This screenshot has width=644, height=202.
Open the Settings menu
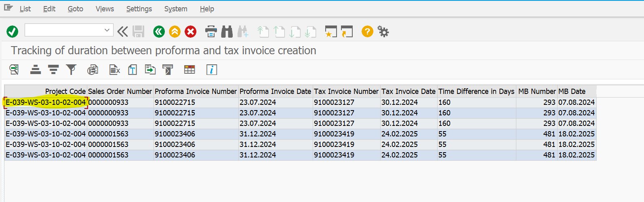(139, 9)
